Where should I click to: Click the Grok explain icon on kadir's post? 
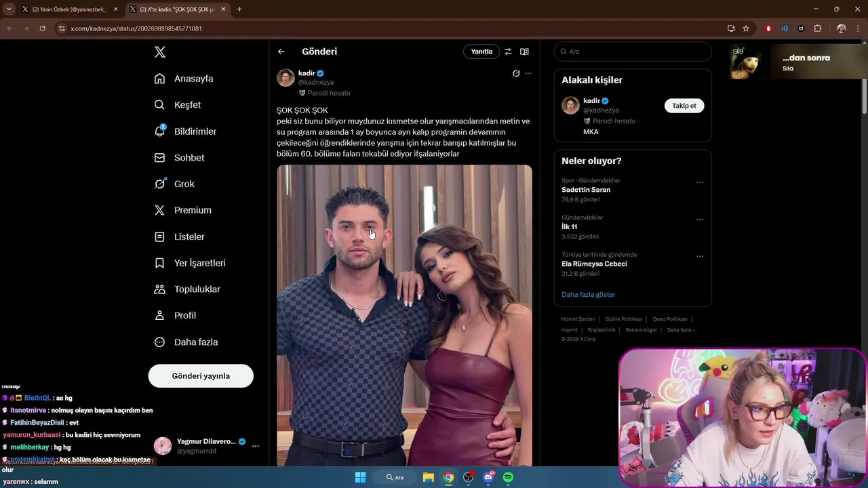[x=516, y=73]
